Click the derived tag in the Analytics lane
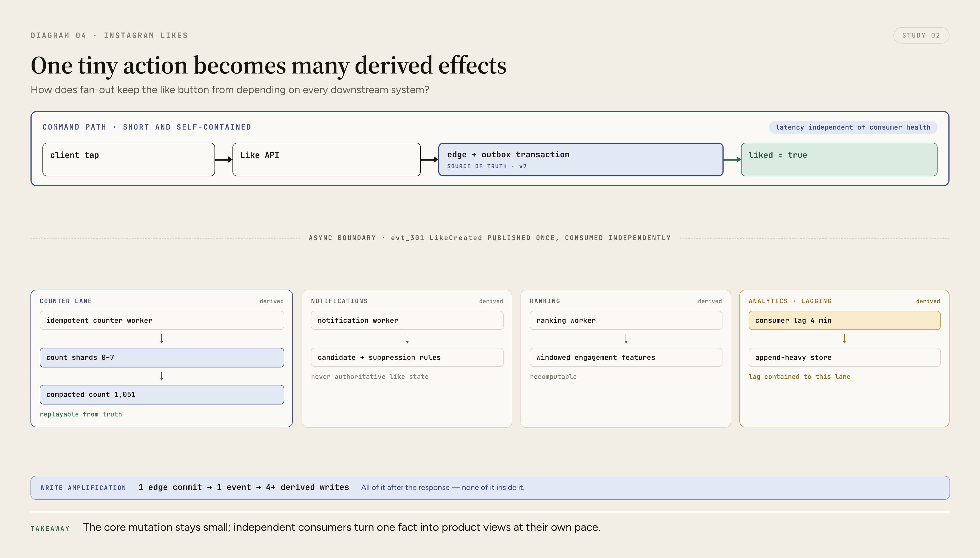The width and height of the screenshot is (980, 558). [928, 302]
